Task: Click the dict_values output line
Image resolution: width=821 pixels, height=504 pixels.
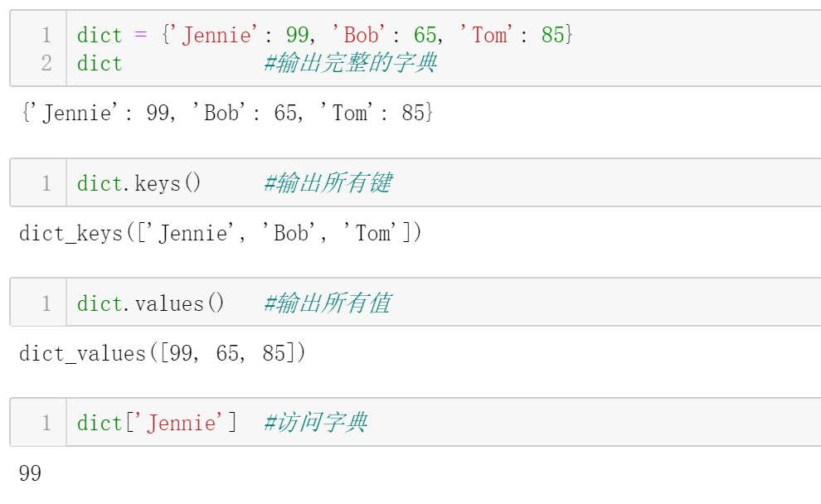Action: tap(163, 354)
